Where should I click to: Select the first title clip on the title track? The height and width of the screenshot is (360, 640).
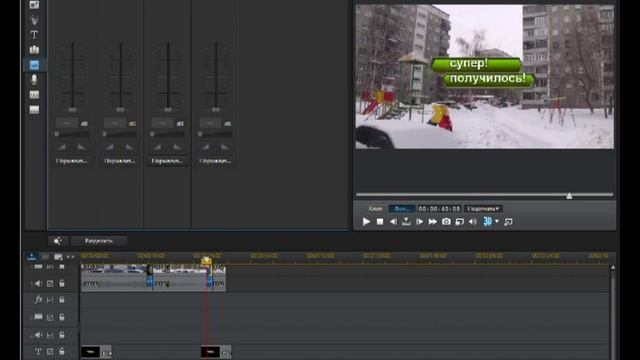tap(96, 352)
